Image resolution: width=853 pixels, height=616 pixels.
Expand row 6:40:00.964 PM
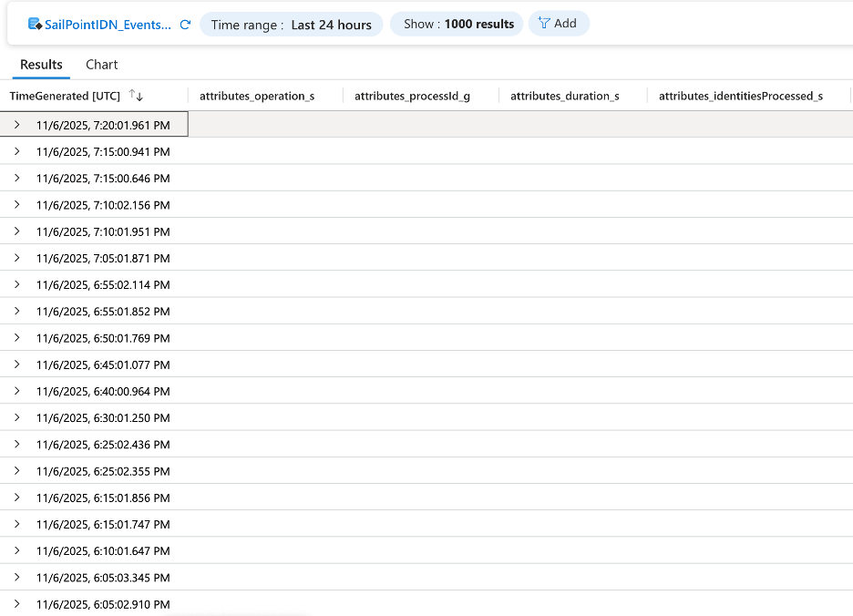17,391
